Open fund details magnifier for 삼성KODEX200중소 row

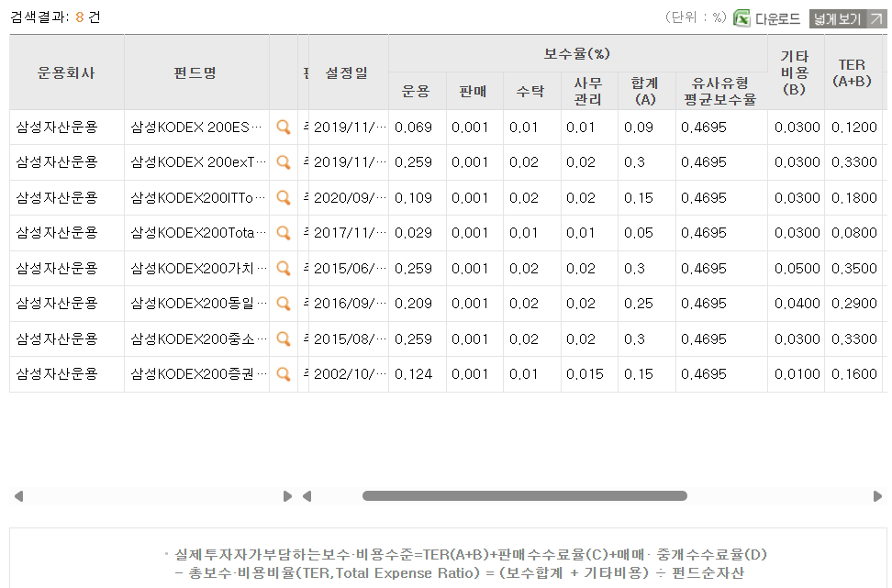pos(284,338)
